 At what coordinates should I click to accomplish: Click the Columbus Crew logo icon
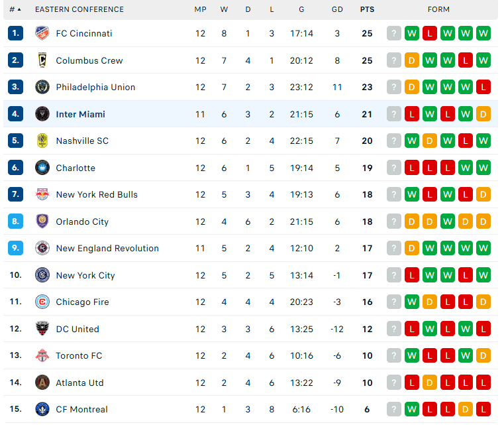click(42, 60)
